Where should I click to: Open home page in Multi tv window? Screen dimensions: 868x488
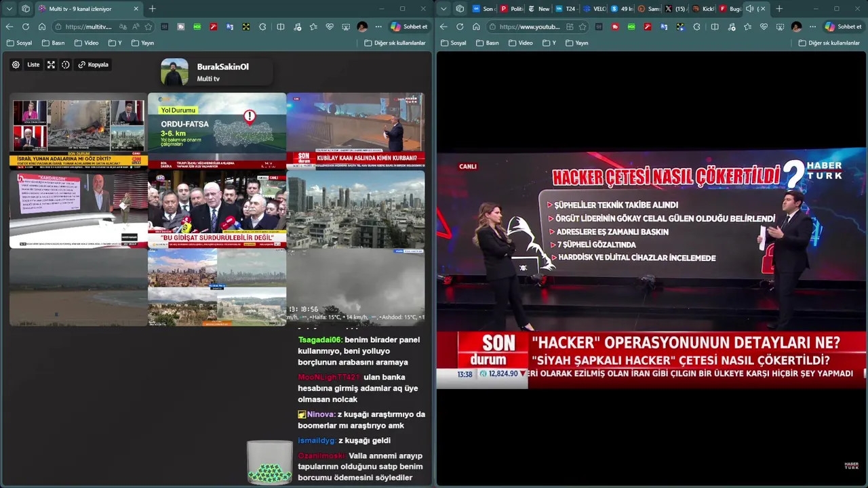click(42, 26)
